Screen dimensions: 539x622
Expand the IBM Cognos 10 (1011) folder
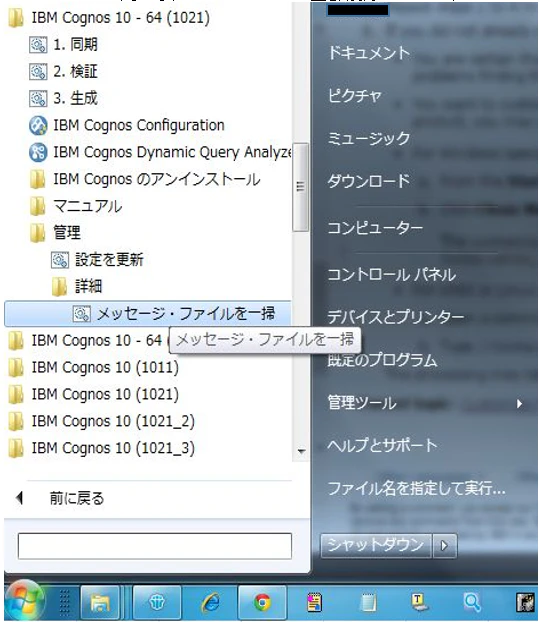click(93, 367)
